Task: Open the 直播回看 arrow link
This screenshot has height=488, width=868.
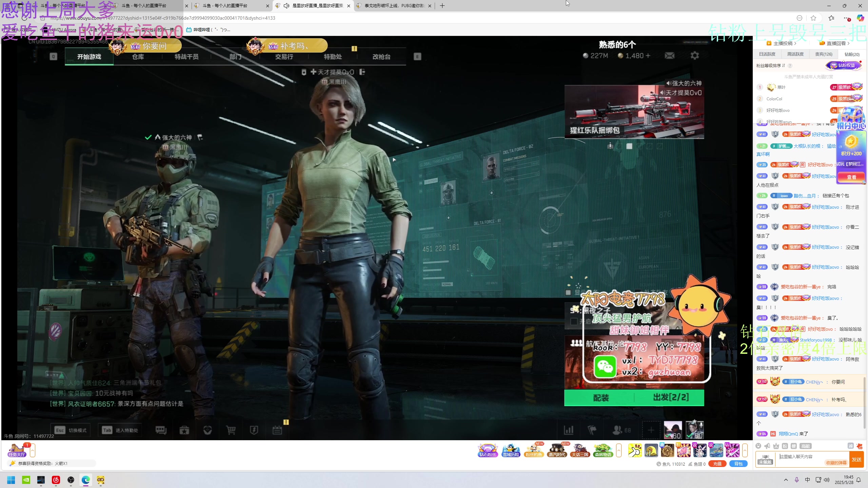Action: coord(835,43)
